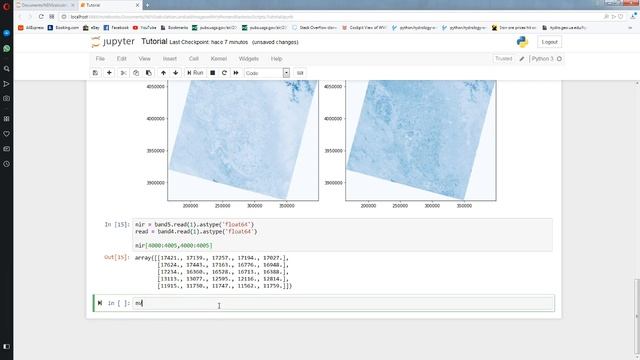Open bookmarks heart icon in the sidebar
This screenshot has height=360, width=640.
pos(7,134)
